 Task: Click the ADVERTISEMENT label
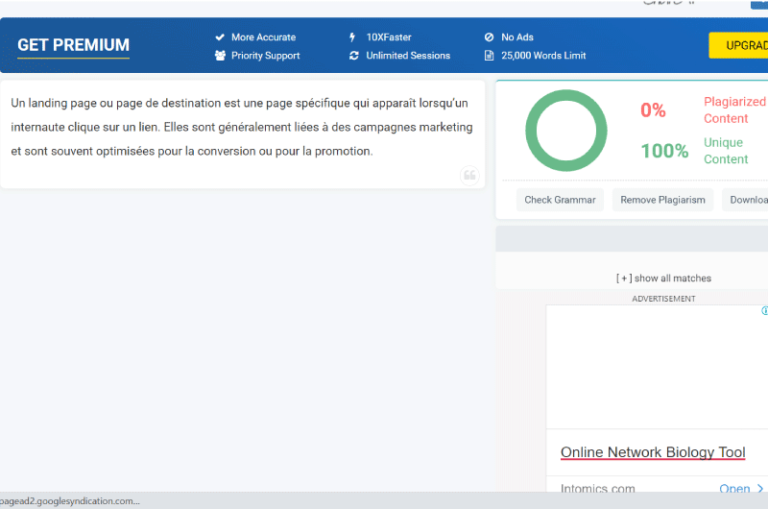coord(664,299)
